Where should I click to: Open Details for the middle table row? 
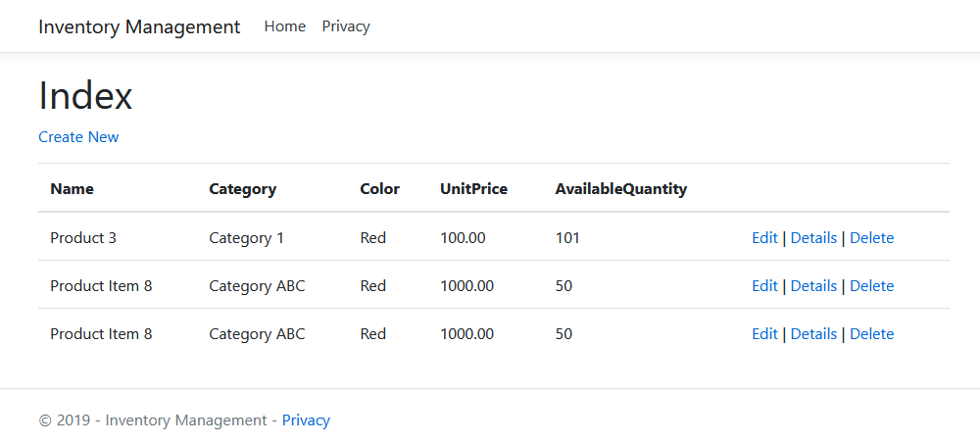click(813, 286)
